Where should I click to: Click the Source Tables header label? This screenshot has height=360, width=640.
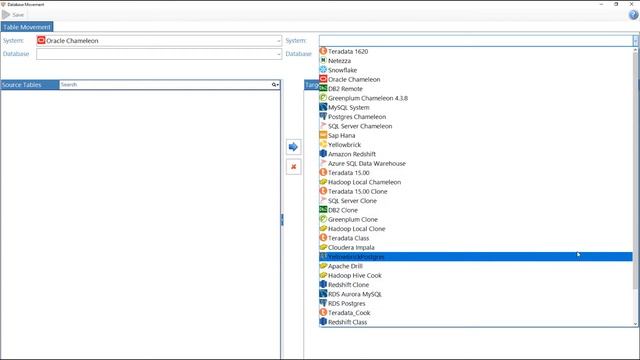point(22,84)
